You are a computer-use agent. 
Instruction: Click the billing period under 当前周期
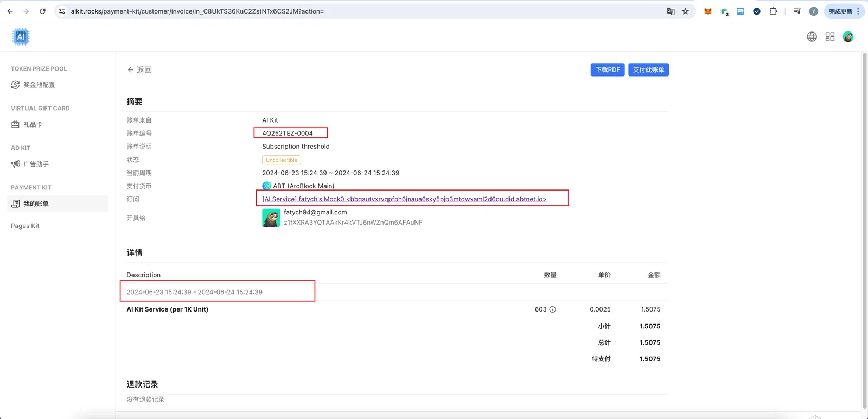click(330, 173)
